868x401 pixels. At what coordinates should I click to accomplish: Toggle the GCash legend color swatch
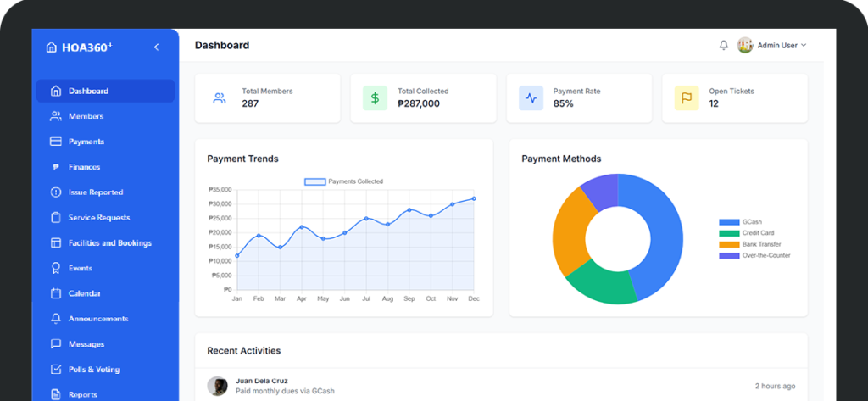pyautogui.click(x=728, y=222)
